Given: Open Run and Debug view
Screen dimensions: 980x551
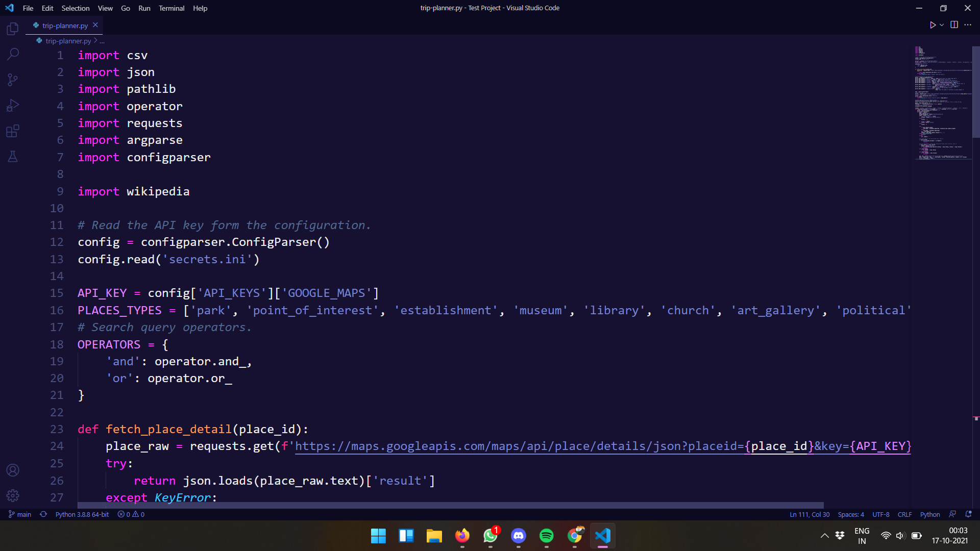Looking at the screenshot, I should (x=13, y=106).
